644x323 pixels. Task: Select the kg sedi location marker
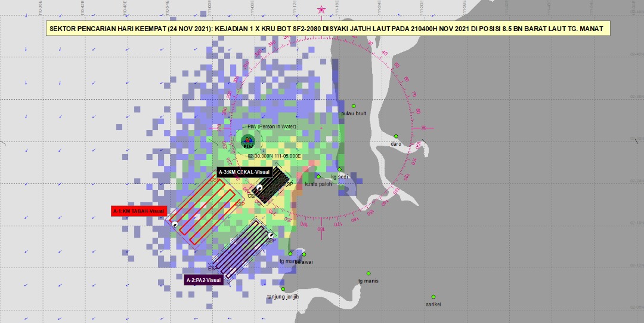339,169
